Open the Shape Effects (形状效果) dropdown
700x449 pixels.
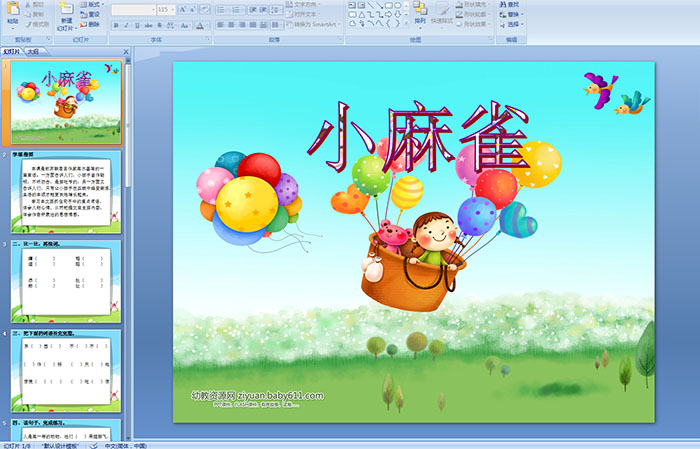point(472,24)
